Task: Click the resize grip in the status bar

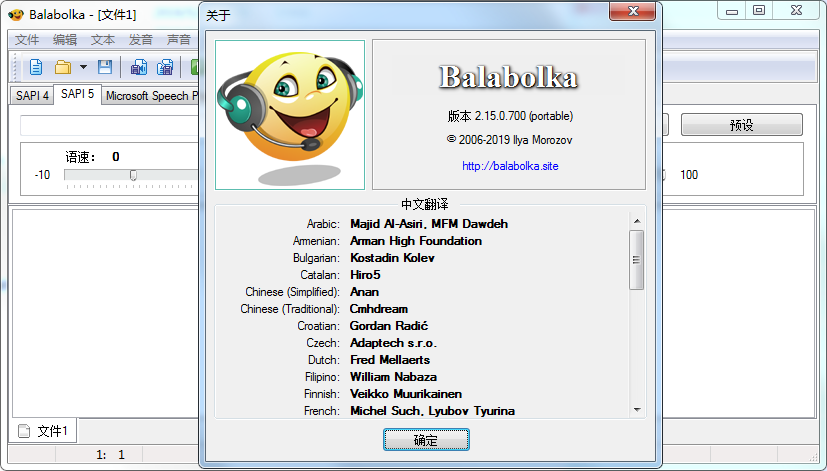Action: 814,456
